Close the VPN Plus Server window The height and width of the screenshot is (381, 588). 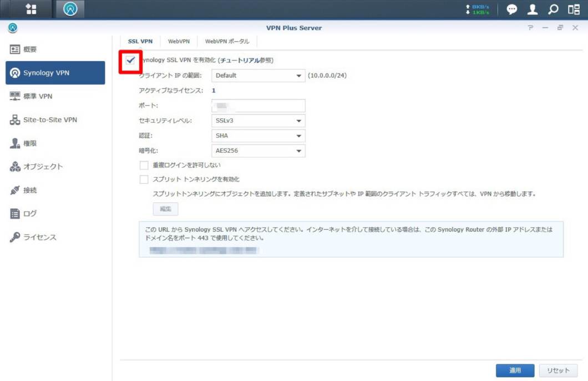coord(575,28)
